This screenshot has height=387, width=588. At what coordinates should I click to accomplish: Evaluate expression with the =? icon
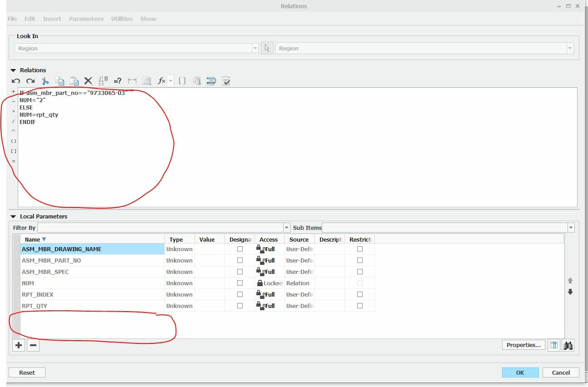pyautogui.click(x=117, y=81)
